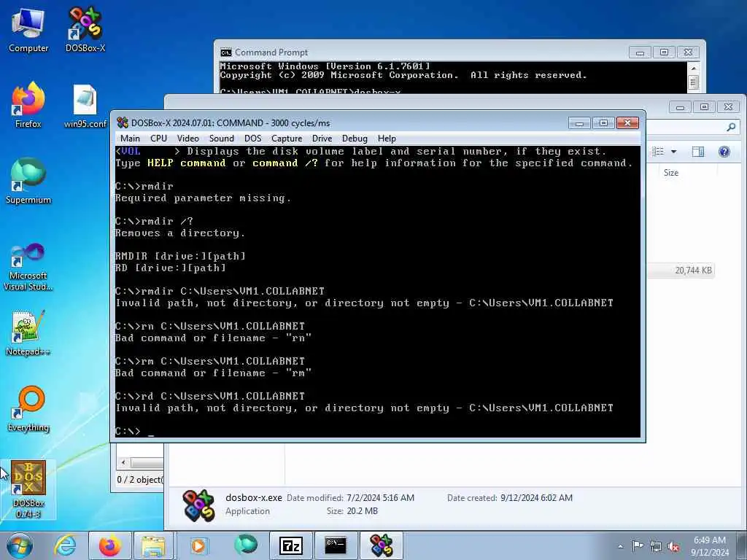
Task: Minimize the DOSBox-X window
Action: pyautogui.click(x=579, y=123)
